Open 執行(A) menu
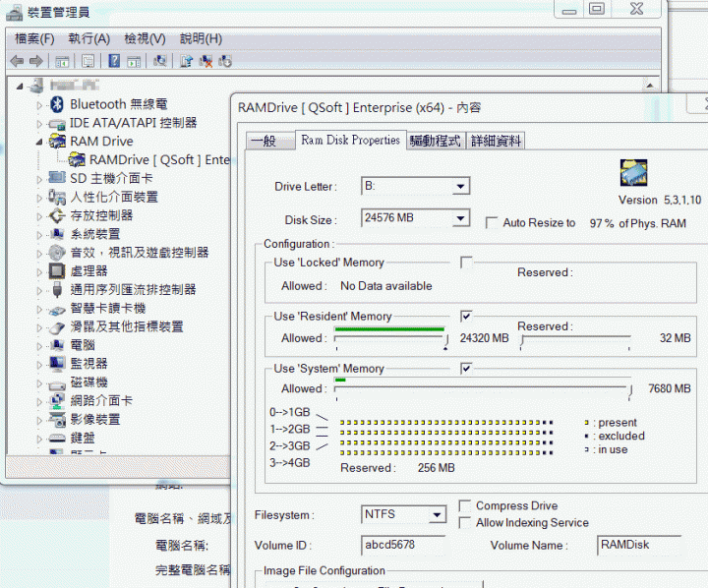The width and height of the screenshot is (708, 588). (89, 38)
